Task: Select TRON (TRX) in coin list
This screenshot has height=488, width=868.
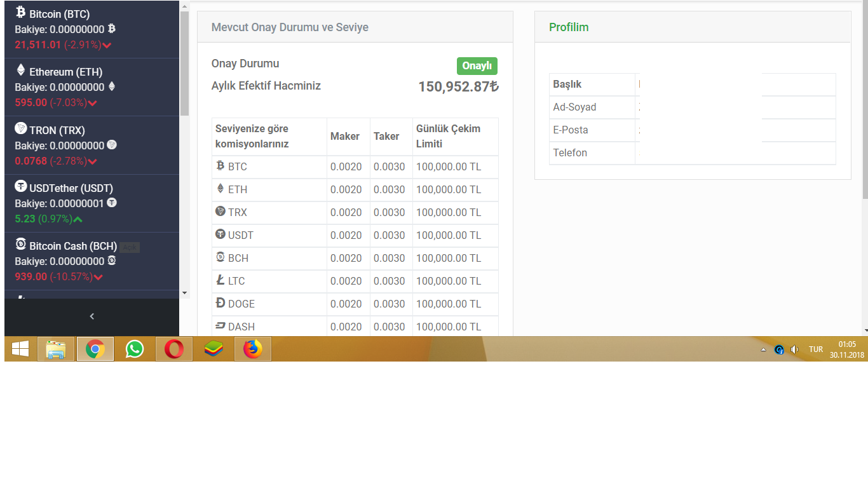Action: [57, 130]
